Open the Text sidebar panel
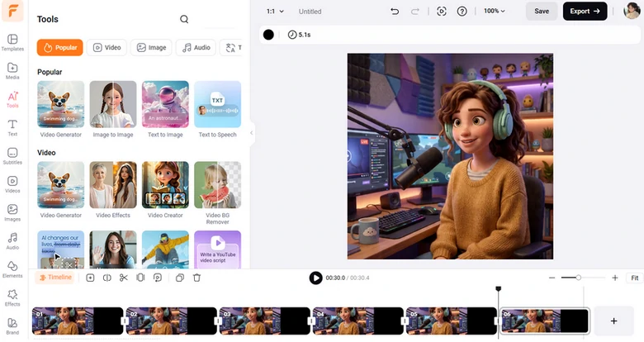This screenshot has height=342, width=644. 12,128
